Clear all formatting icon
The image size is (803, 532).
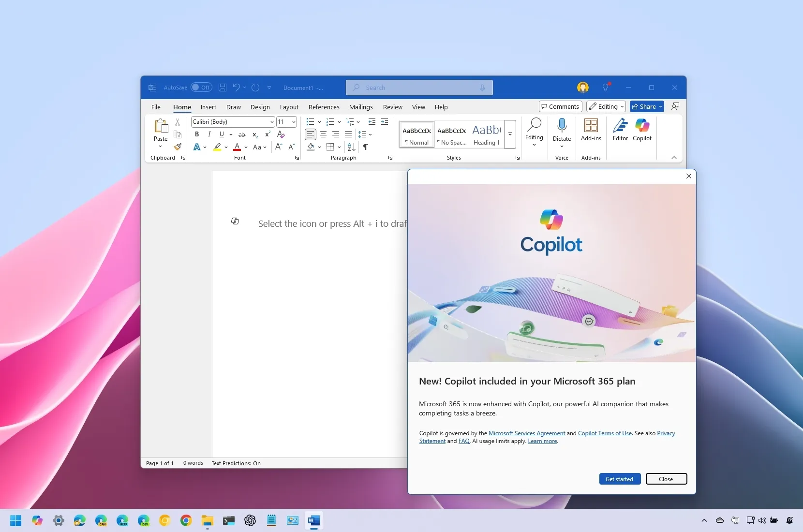(281, 134)
